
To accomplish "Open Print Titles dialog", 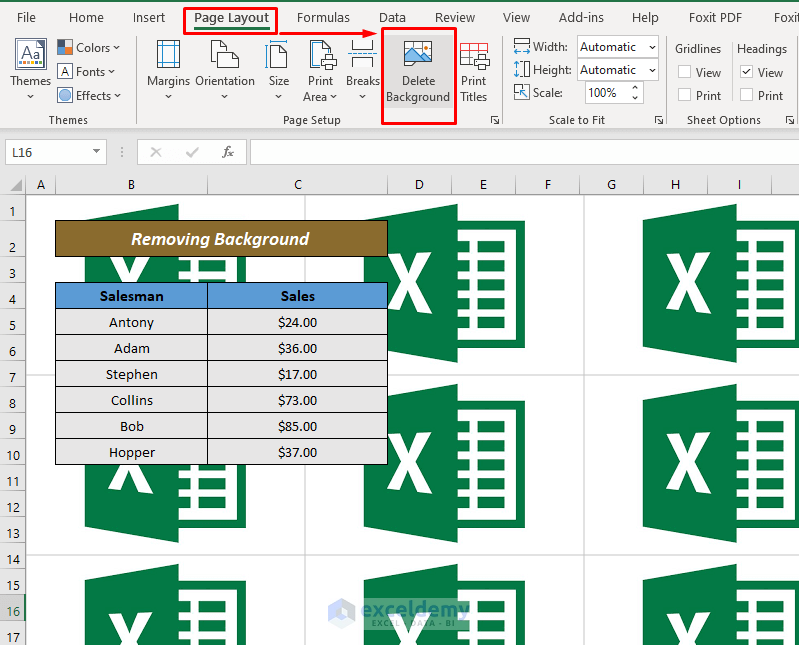I will [x=474, y=72].
